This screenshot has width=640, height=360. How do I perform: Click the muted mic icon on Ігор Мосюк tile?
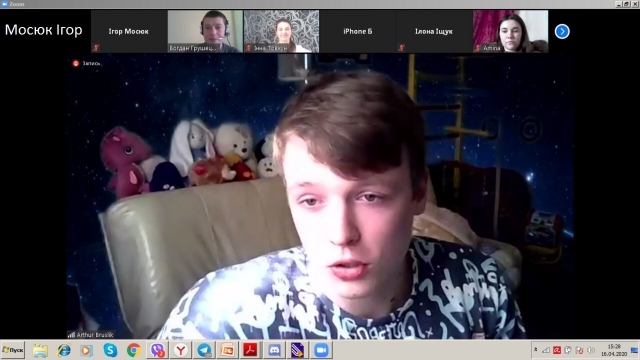click(x=96, y=48)
